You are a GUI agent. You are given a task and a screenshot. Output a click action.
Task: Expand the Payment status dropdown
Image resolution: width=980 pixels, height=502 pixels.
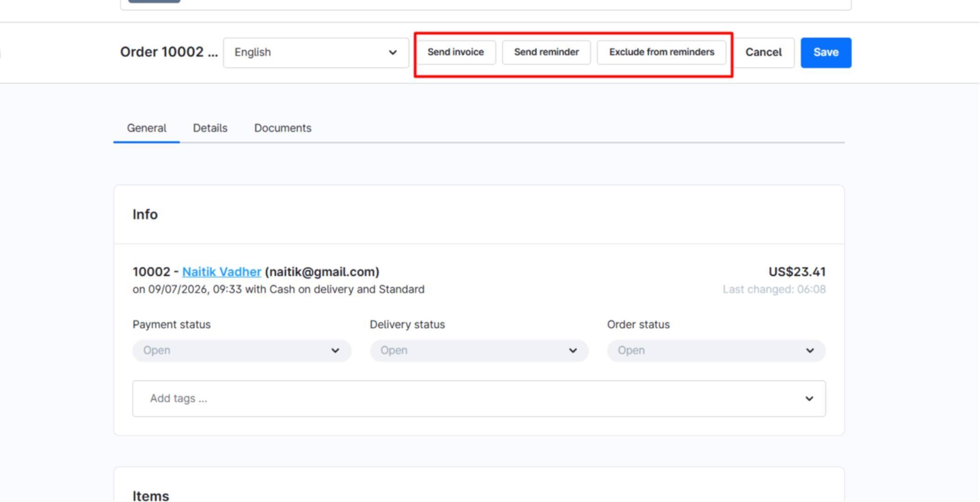tap(242, 350)
